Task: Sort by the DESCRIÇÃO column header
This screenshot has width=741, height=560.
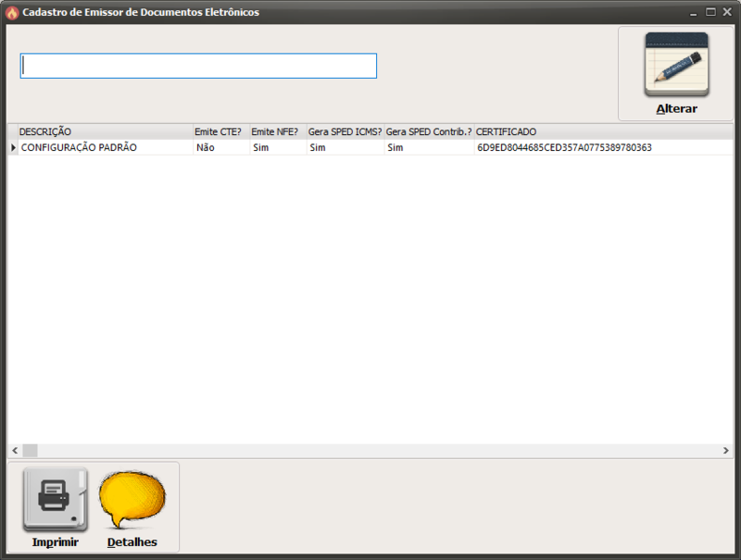Action: click(x=106, y=131)
